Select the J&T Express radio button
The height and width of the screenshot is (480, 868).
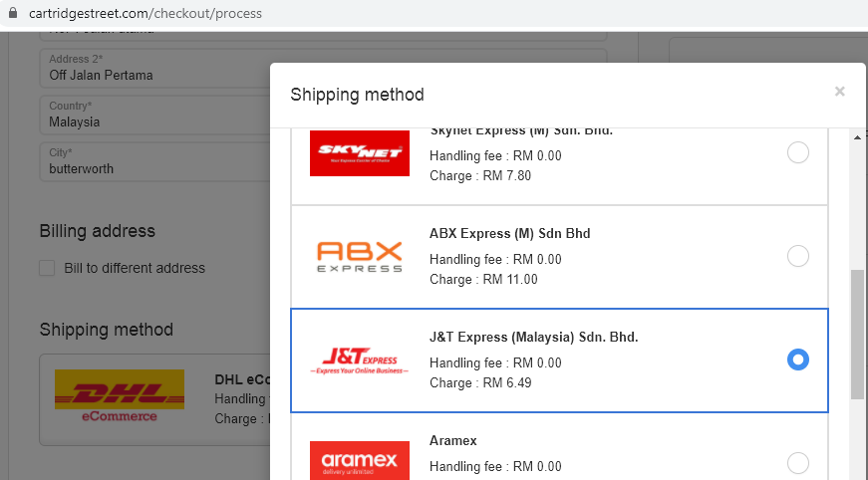point(797,360)
